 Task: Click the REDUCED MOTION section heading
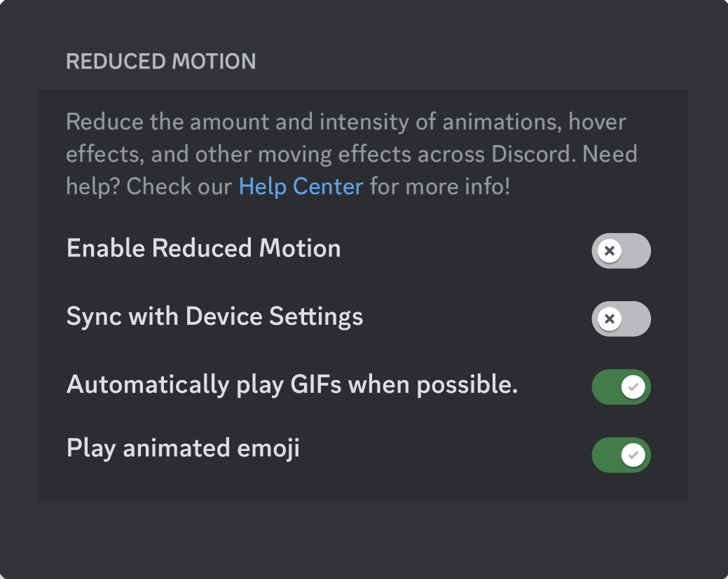click(x=160, y=62)
